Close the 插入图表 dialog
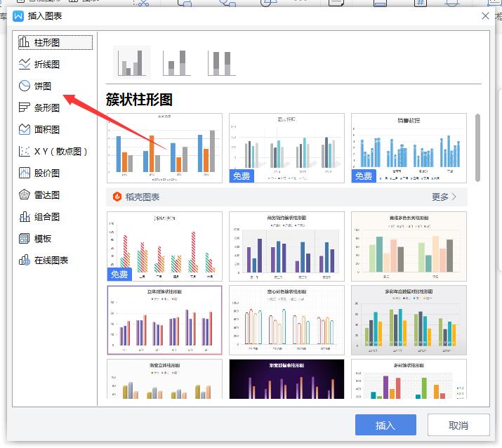Viewport: 502px width, 448px height. (485, 15)
